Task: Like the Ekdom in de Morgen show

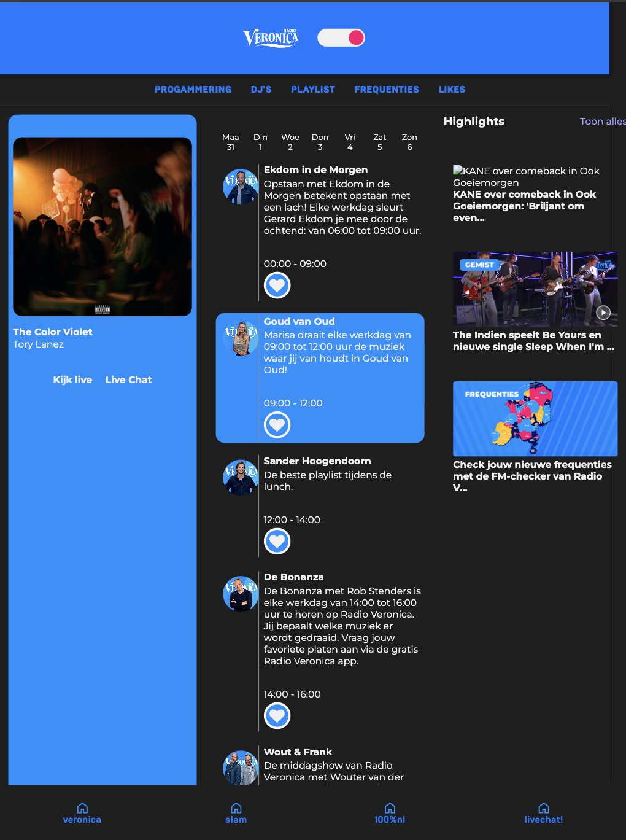Action: (277, 286)
